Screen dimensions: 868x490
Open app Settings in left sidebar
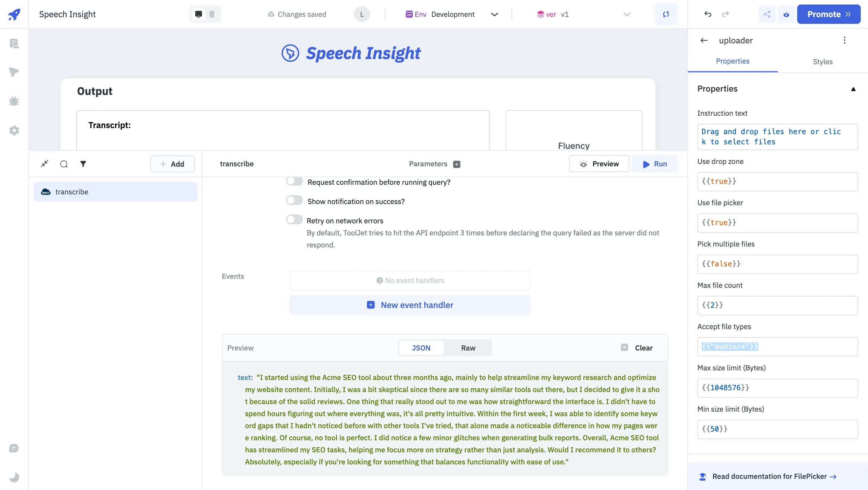pyautogui.click(x=14, y=130)
